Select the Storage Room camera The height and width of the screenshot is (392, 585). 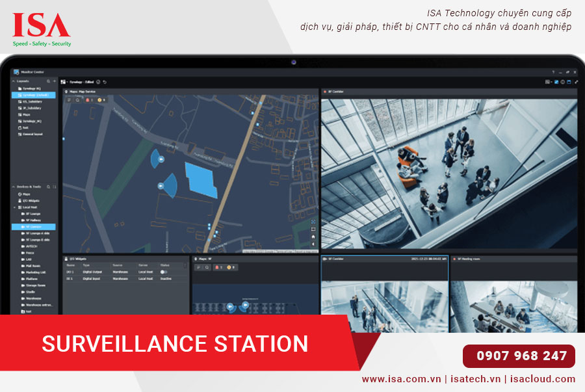click(34, 285)
